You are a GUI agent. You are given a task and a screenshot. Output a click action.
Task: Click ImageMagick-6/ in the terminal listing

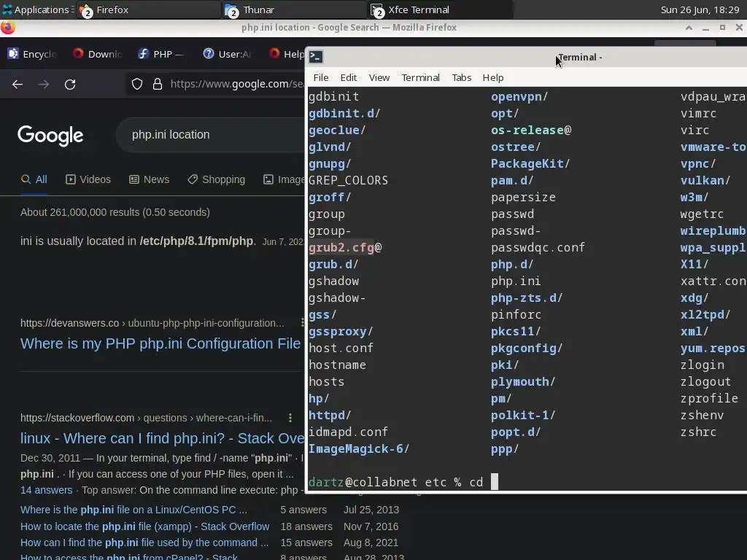(x=359, y=448)
